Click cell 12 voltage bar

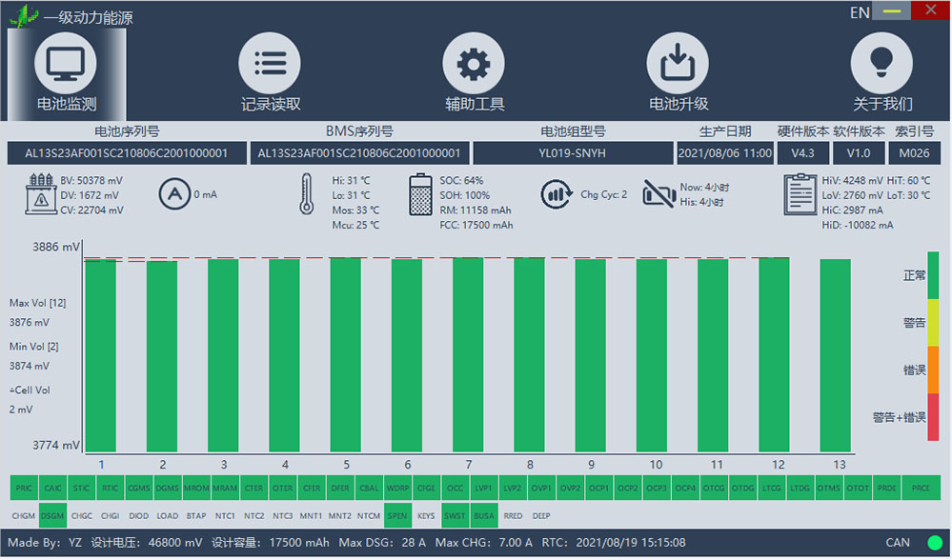pos(774,355)
